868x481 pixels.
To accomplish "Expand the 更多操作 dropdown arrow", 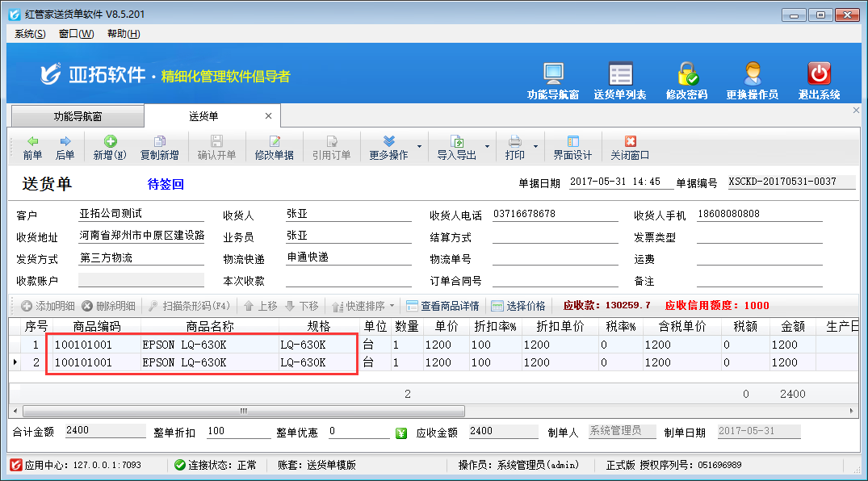I will (x=419, y=148).
